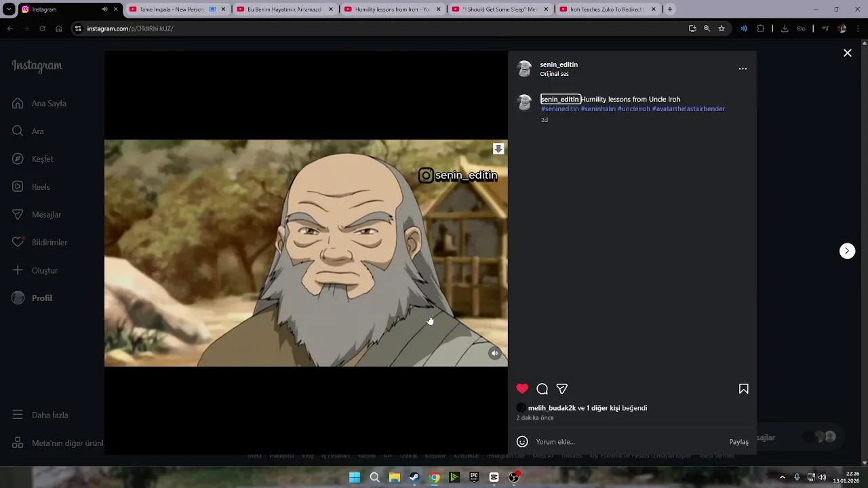Viewport: 868px width, 488px height.
Task: Open Steam from the taskbar
Action: point(414,477)
